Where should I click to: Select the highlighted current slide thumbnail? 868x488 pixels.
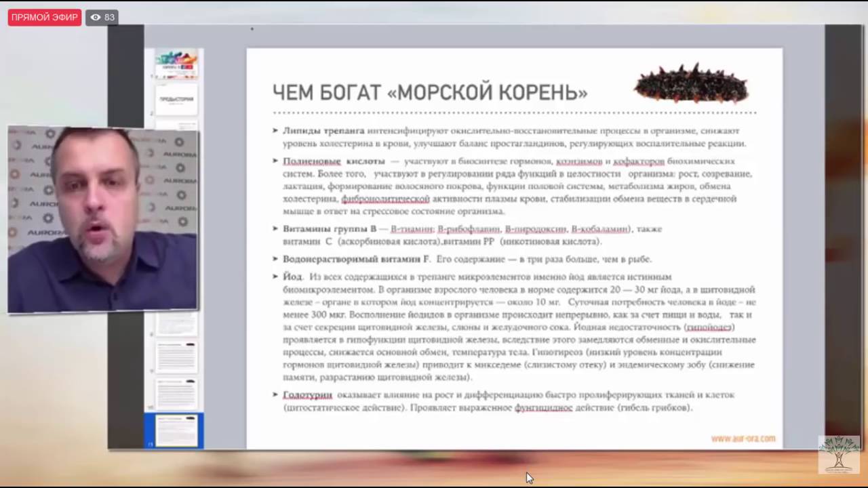coord(176,430)
